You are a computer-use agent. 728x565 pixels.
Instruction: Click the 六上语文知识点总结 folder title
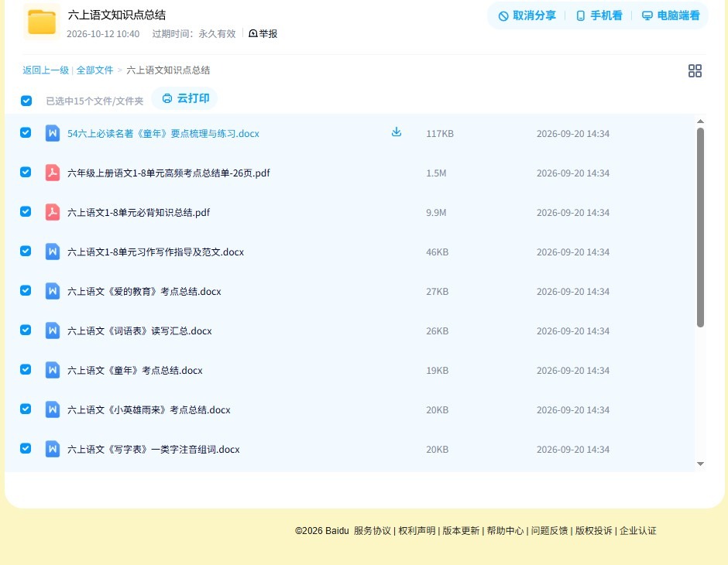(x=116, y=15)
